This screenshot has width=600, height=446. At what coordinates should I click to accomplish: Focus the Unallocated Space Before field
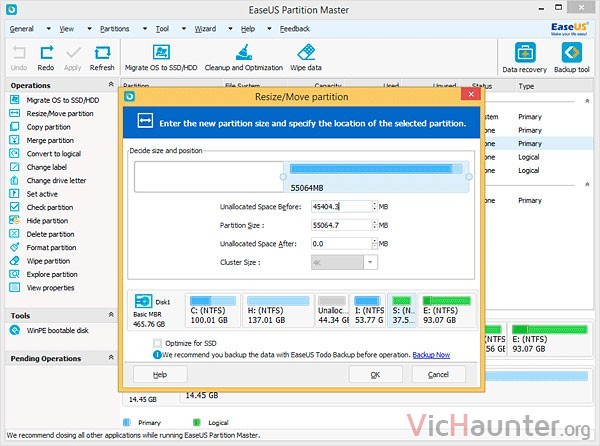pos(341,207)
